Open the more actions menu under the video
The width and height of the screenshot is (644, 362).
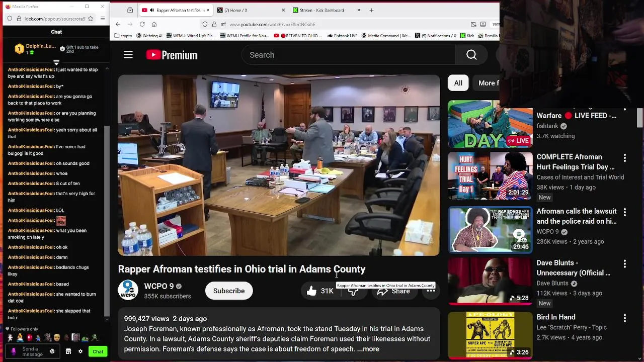pos(431,291)
